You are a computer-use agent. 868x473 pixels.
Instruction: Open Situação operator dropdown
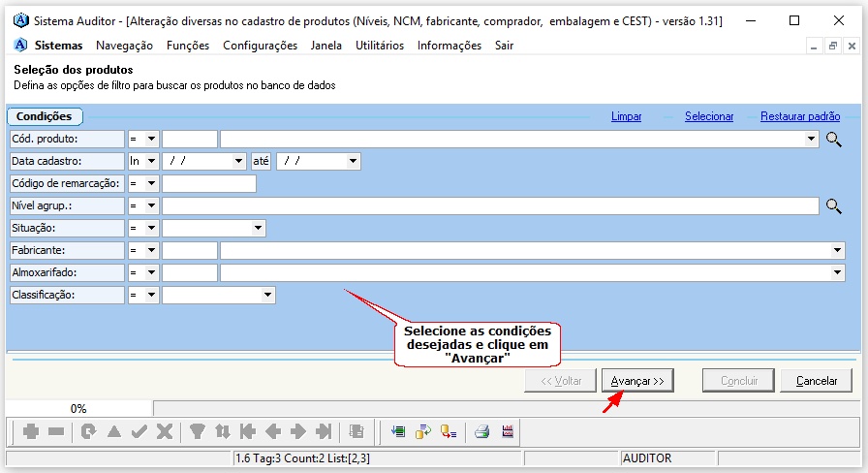point(151,228)
